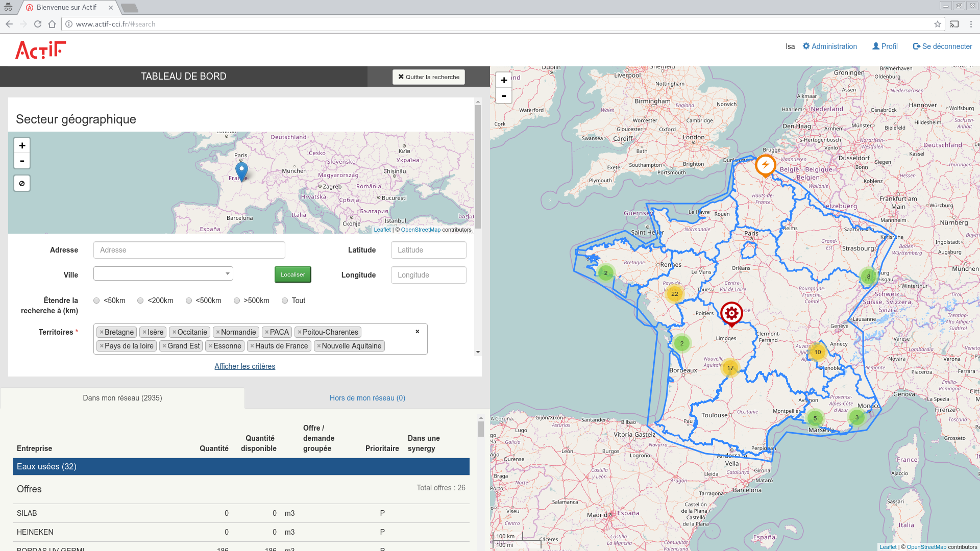Click the Afficher les critères link
The width and height of the screenshot is (980, 551).
tap(244, 366)
